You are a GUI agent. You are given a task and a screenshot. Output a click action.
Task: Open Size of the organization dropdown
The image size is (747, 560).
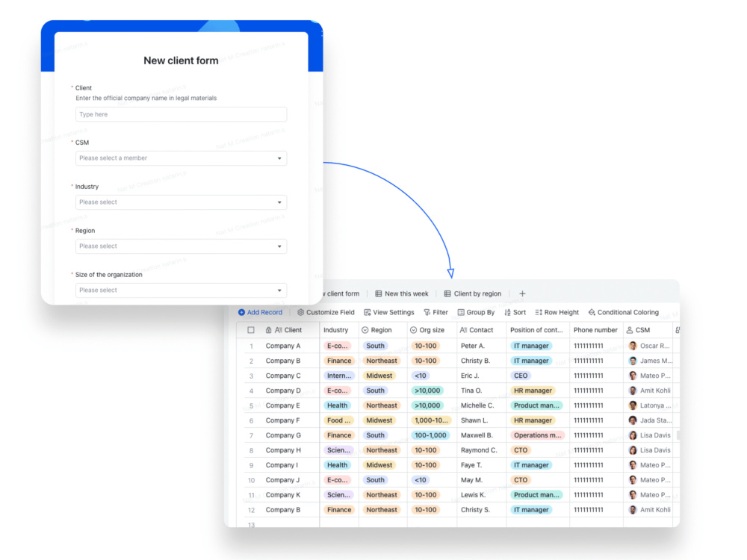point(181,290)
